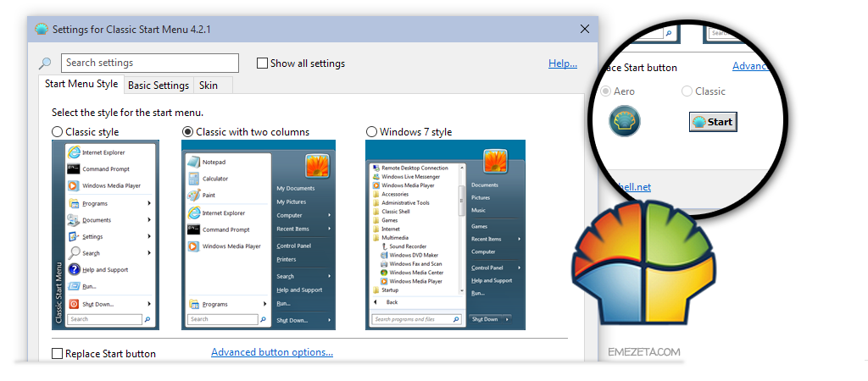Viewport: 868px width, 381px height.
Task: Select the Classic style radio button
Action: pos(57,132)
